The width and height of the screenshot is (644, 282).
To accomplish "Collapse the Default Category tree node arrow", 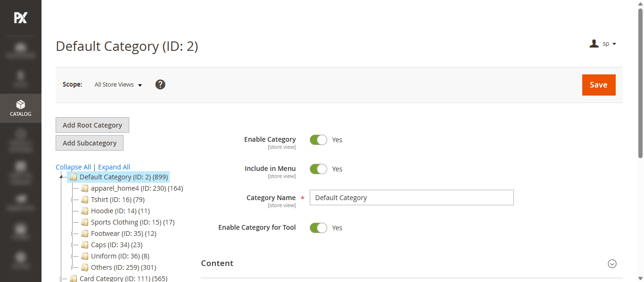I will pyautogui.click(x=61, y=177).
